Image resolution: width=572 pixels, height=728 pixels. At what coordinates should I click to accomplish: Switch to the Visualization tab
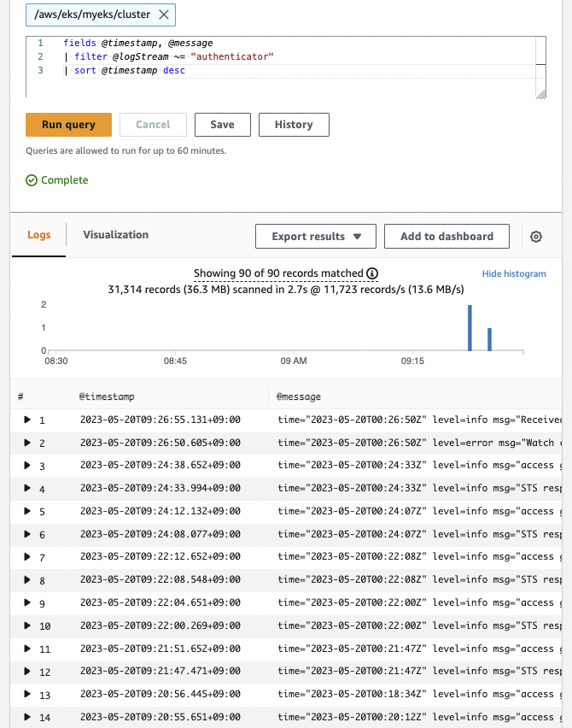pyautogui.click(x=116, y=235)
